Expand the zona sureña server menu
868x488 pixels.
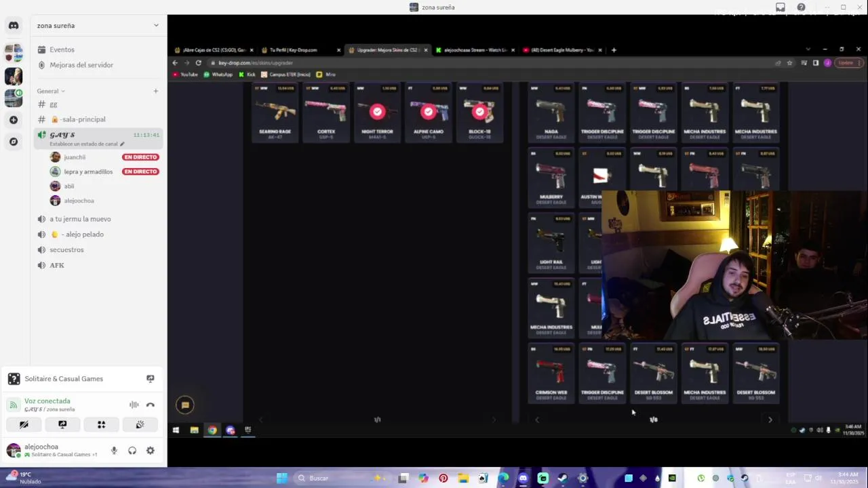pyautogui.click(x=98, y=26)
